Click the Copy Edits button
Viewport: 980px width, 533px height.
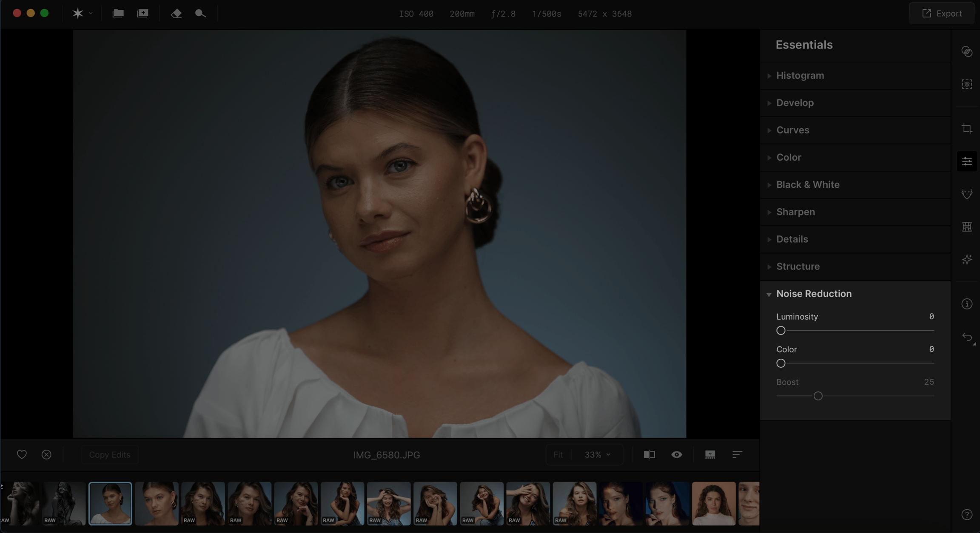point(109,454)
